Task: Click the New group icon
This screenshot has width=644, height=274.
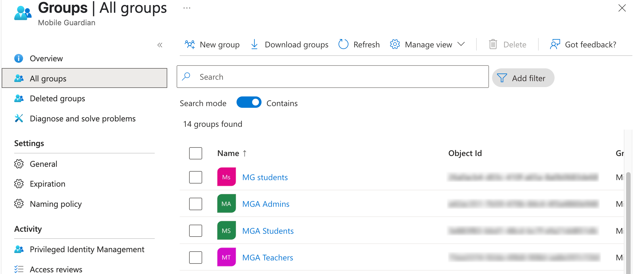Action: (x=190, y=45)
